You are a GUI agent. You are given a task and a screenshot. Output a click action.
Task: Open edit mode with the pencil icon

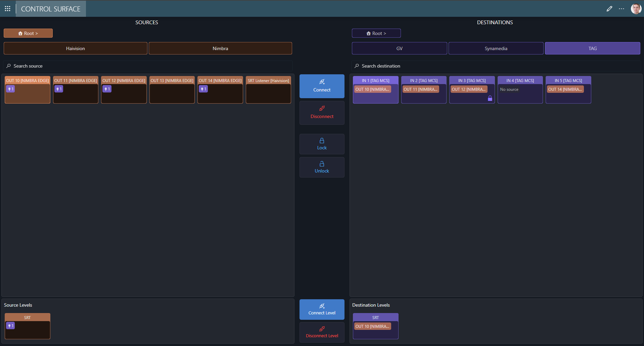coord(609,8)
